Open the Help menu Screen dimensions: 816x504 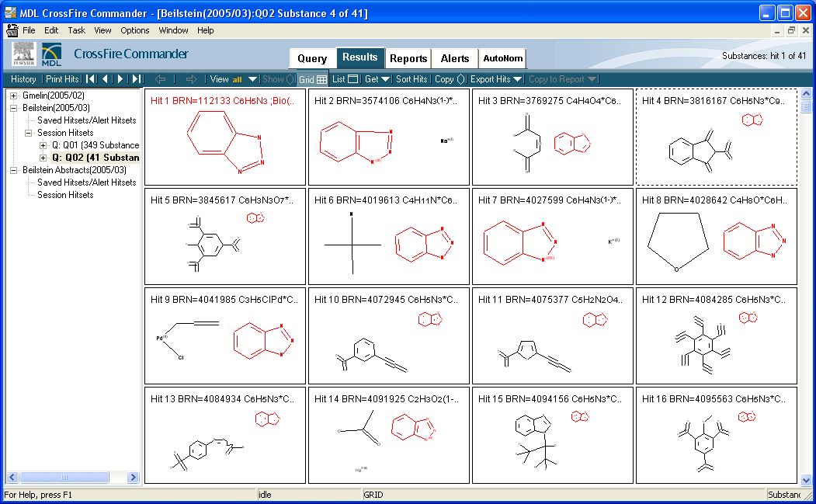pos(206,30)
